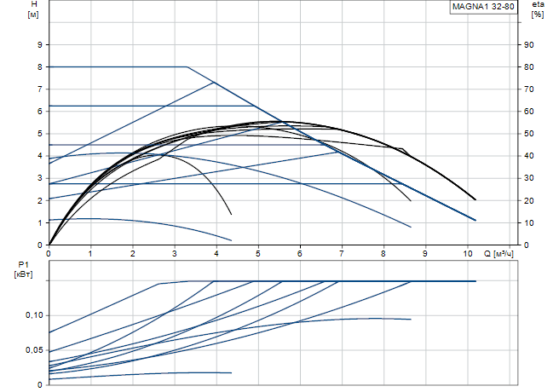The width and height of the screenshot is (559, 392).
Task: Click the 7 tick on Q axis
Action: tap(342, 253)
